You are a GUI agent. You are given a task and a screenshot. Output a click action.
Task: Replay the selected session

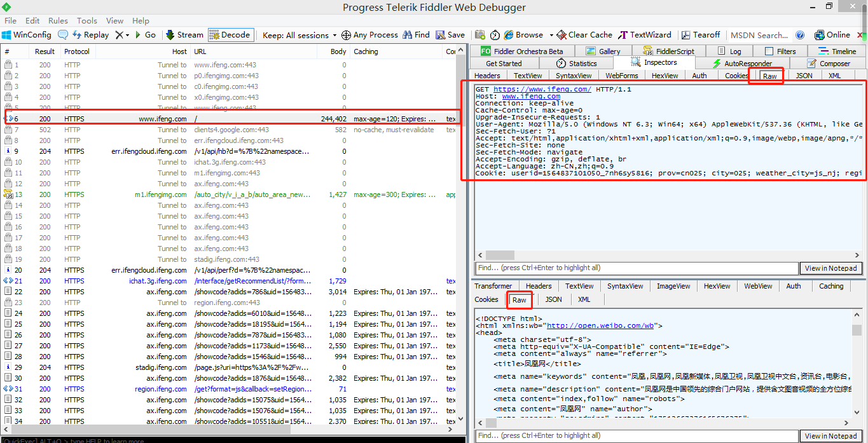click(x=90, y=35)
